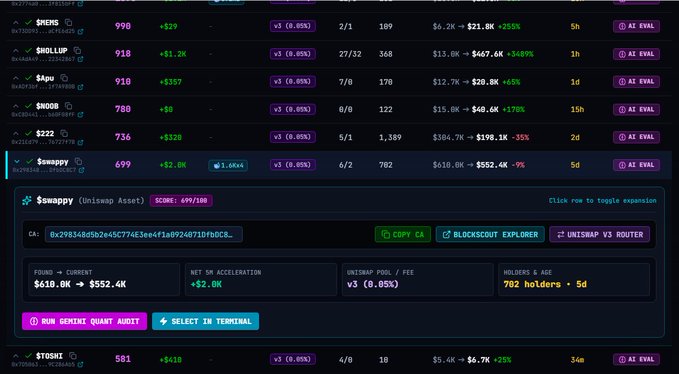The width and height of the screenshot is (679, 374).
Task: Click the -35% change in $222 row
Action: pos(520,137)
